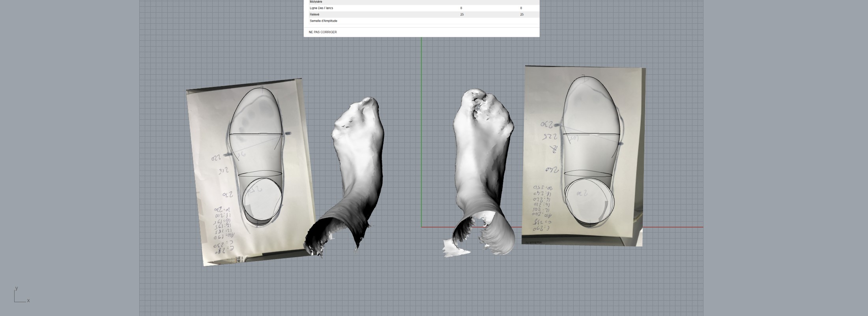Select the left 3D foot scan mesh

coord(357,166)
